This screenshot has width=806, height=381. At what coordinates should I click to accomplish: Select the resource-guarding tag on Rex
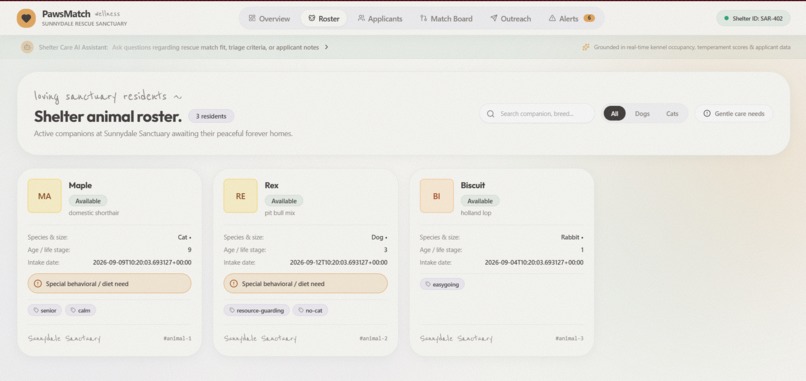click(256, 310)
